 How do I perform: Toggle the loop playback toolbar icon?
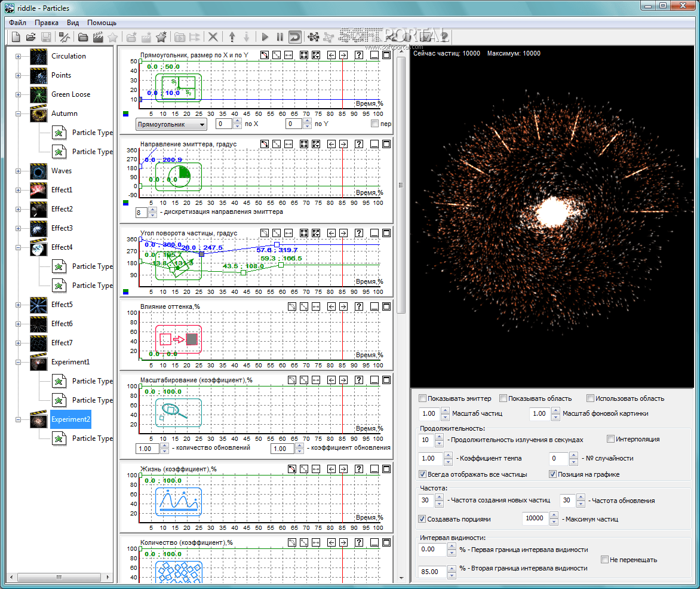[295, 37]
